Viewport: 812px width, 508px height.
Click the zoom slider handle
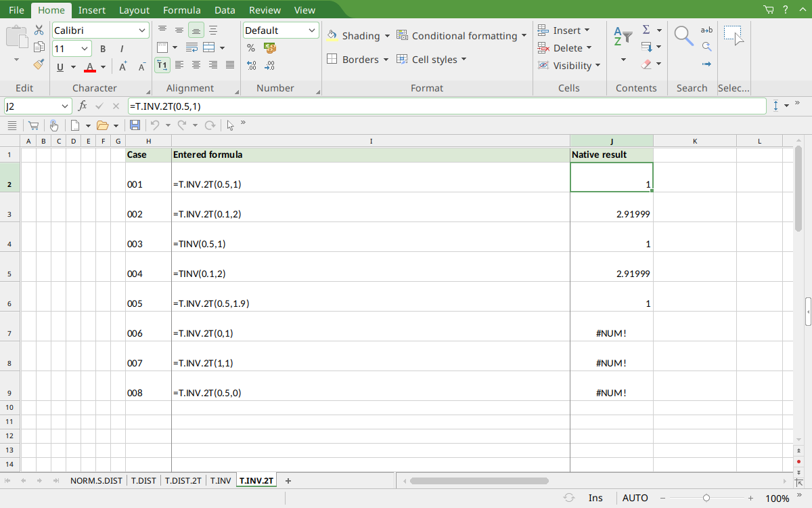point(706,498)
